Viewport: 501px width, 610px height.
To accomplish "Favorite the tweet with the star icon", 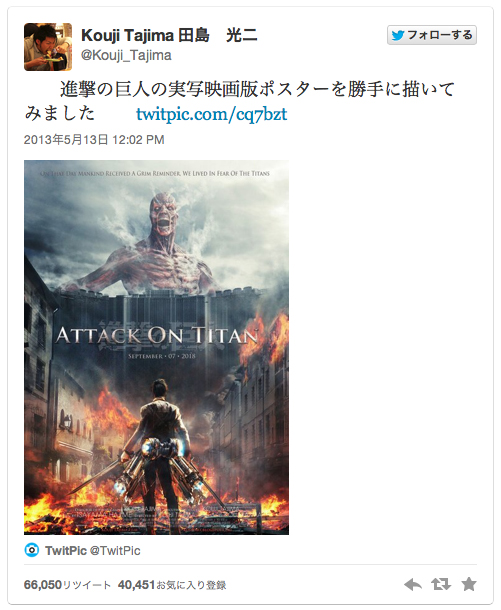I will pos(469,584).
